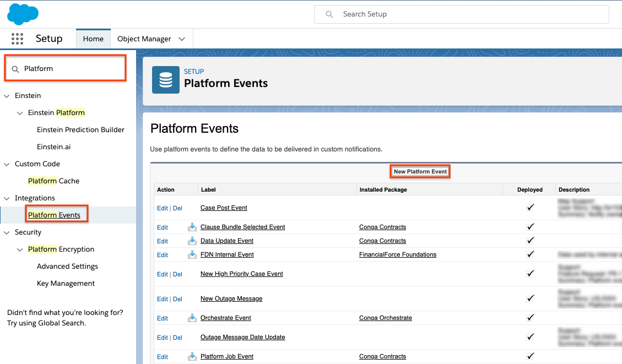The height and width of the screenshot is (364, 622).
Task: Click the package icon next to Data Update Event
Action: [x=192, y=241]
